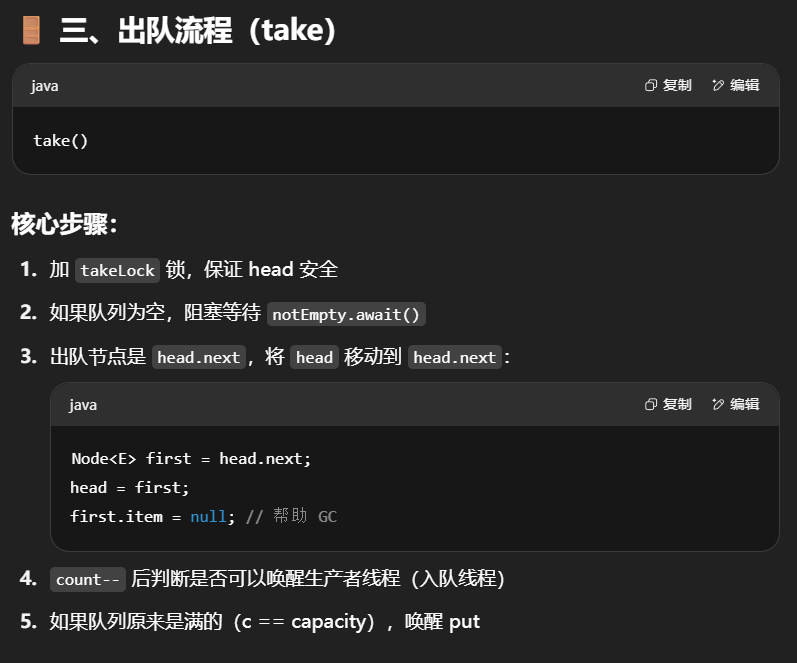Click the door emoji beside the heading

coord(32,30)
